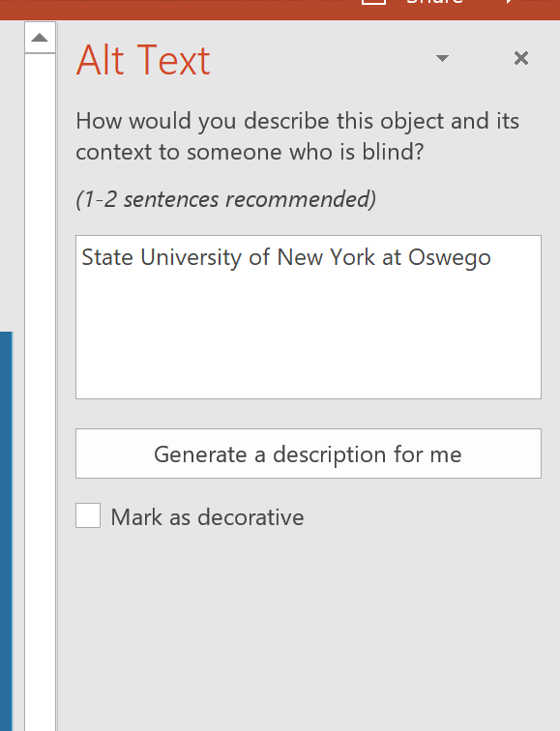560x731 pixels.
Task: Click the 'How would you describe this object' prompt
Action: click(298, 136)
